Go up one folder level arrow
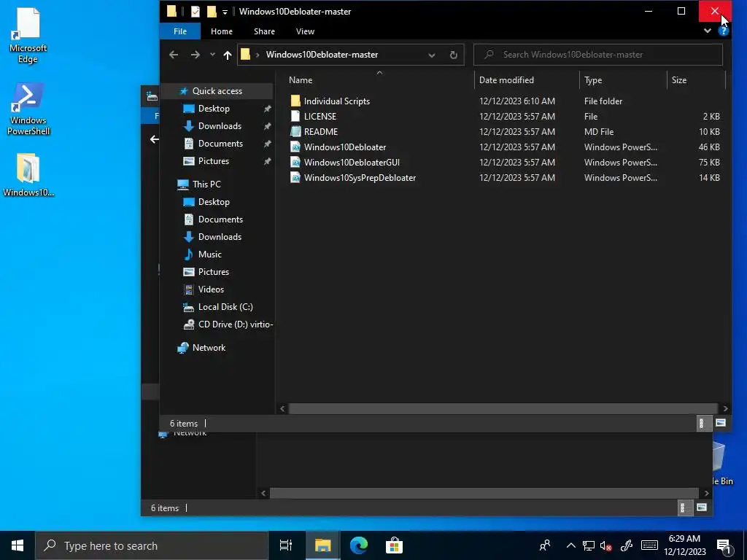Screen dimensions: 747x560 pos(228,55)
